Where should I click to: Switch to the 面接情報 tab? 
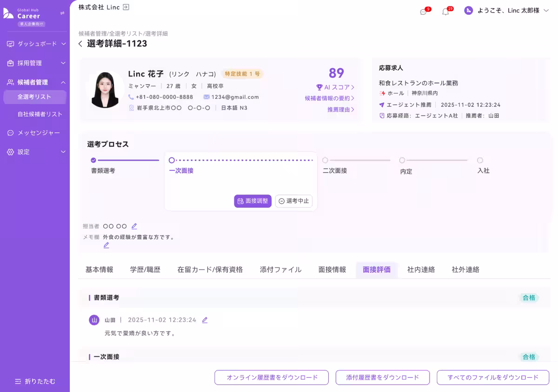332,269
